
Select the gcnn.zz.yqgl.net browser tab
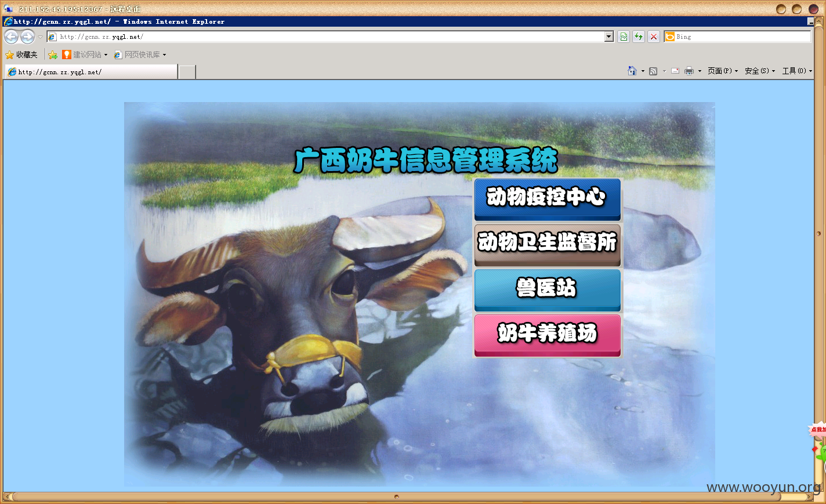(91, 72)
